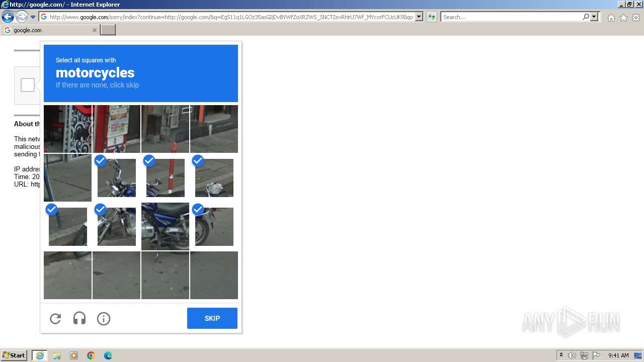Select the bottom-row second pavement tile

pyautogui.click(x=116, y=275)
